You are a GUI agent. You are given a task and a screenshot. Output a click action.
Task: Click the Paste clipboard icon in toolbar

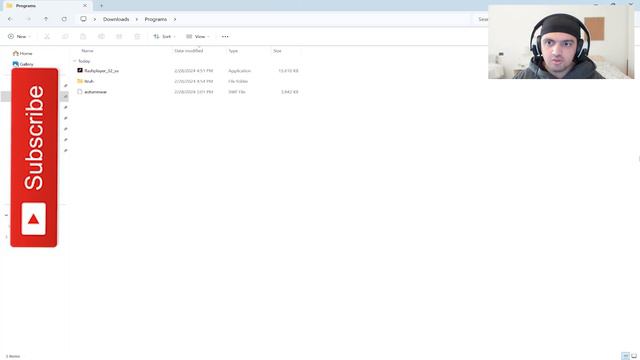[x=83, y=36]
